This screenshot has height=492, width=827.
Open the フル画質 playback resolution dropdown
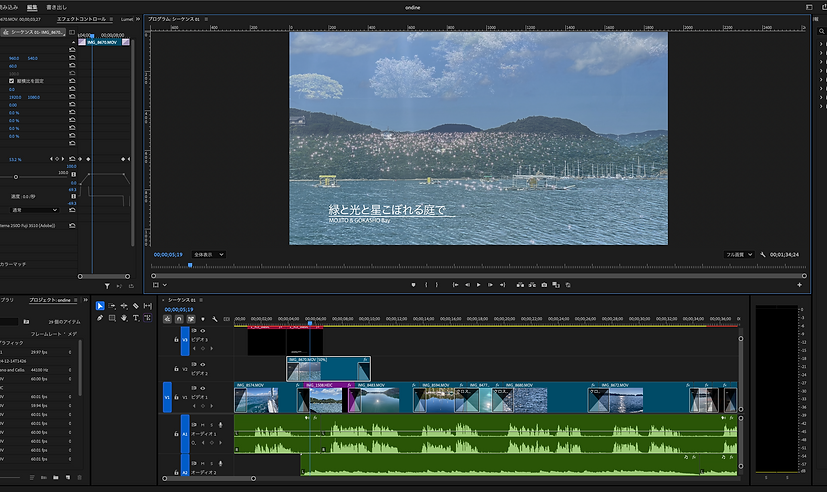coord(739,255)
